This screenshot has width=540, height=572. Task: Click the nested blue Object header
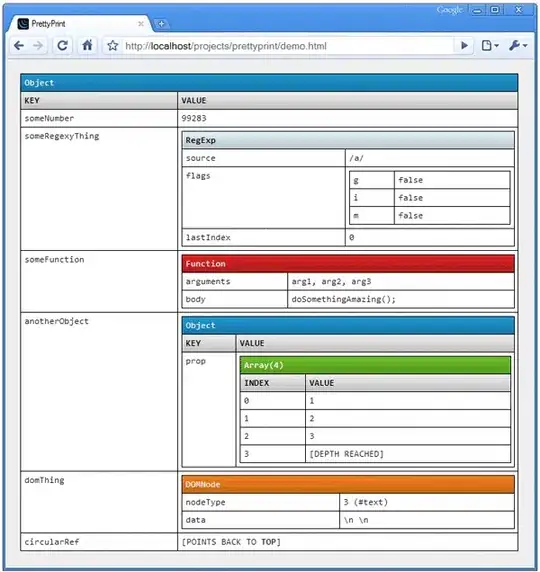coord(348,325)
